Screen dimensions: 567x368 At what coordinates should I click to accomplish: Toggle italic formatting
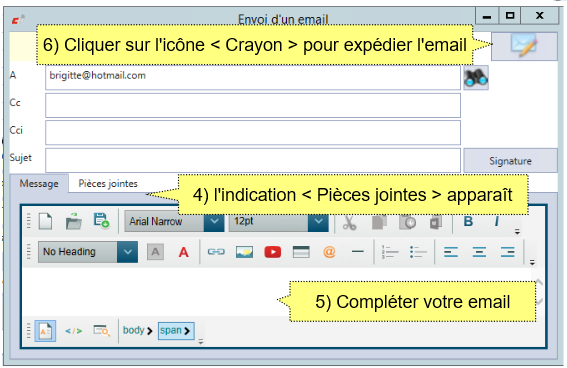[497, 221]
